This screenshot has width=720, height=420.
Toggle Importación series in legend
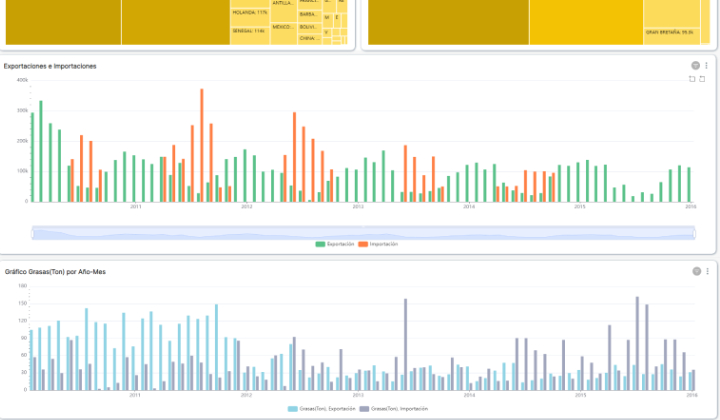379,244
